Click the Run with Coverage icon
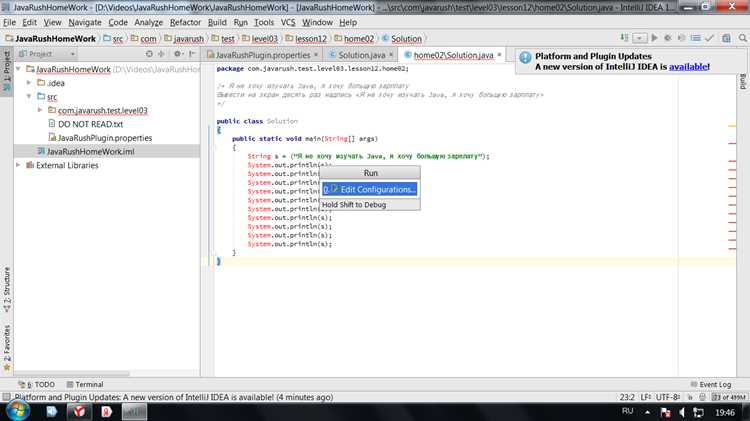Screen dimensions: 750x421 (682, 38)
